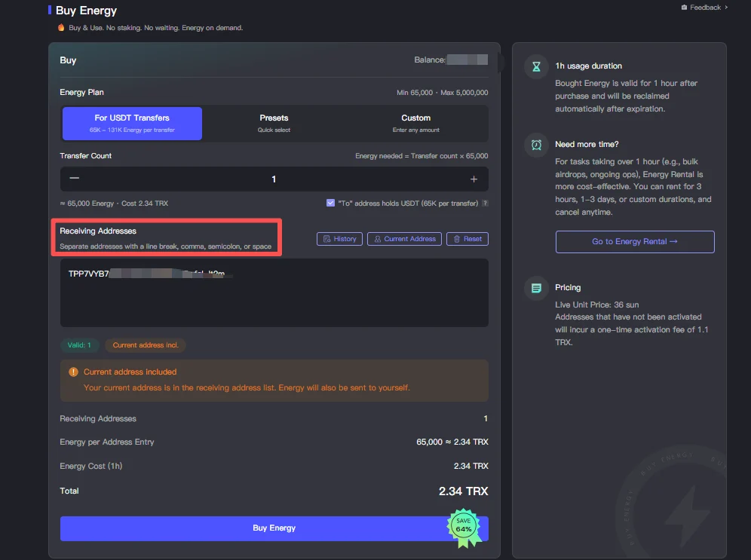The image size is (751, 560).
Task: Focus the receiving addresses text area
Action: pyautogui.click(x=274, y=293)
